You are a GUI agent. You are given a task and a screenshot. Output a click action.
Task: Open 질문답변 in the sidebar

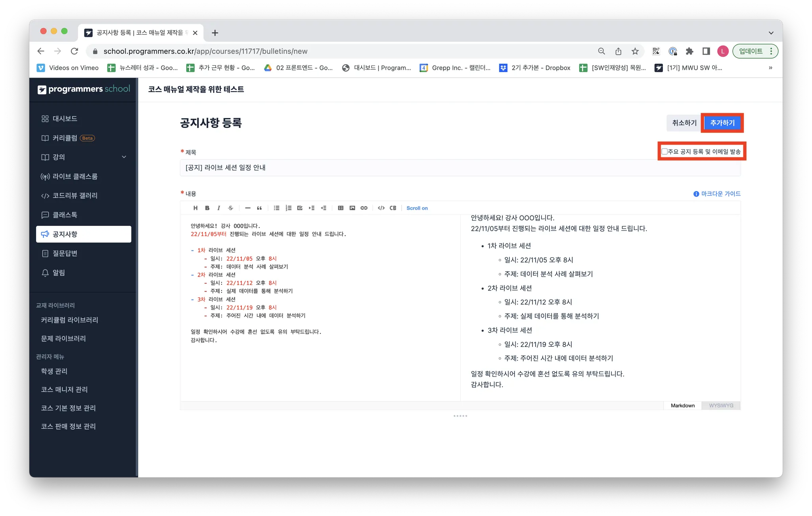click(x=65, y=253)
